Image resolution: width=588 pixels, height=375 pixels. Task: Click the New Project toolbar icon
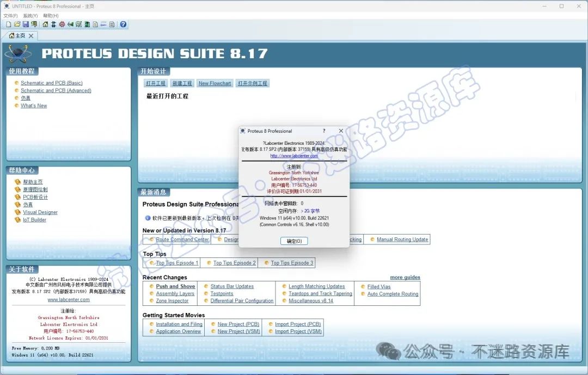(x=9, y=24)
